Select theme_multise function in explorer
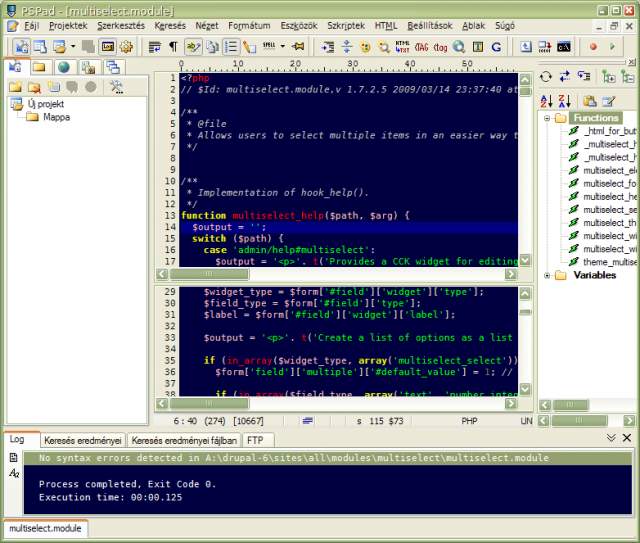 coord(610,262)
